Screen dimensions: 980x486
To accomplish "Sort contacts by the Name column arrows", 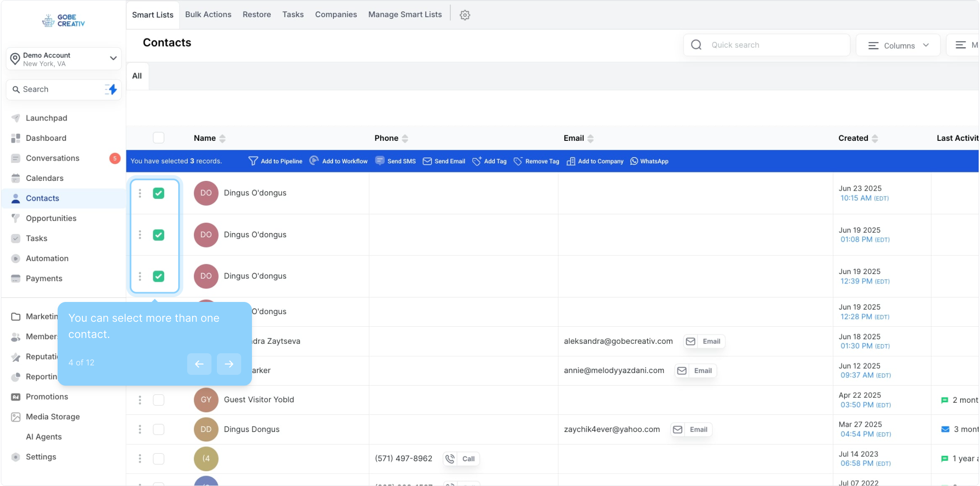I will 222,138.
